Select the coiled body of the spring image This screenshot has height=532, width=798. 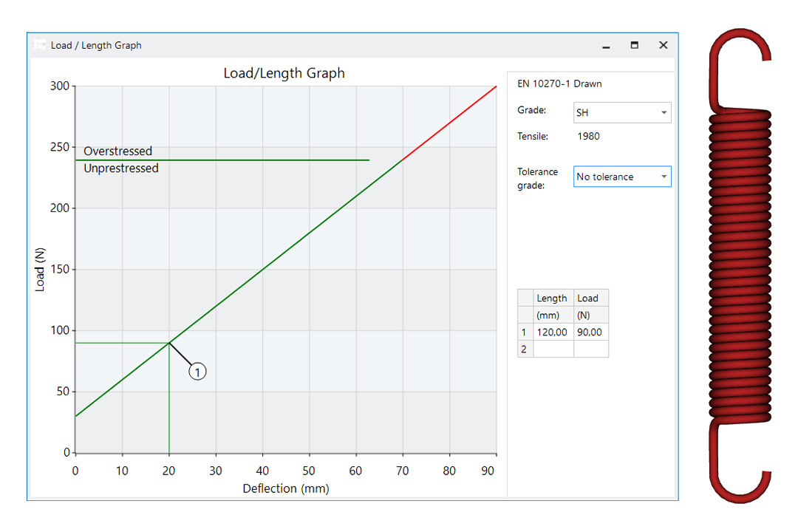(x=740, y=266)
